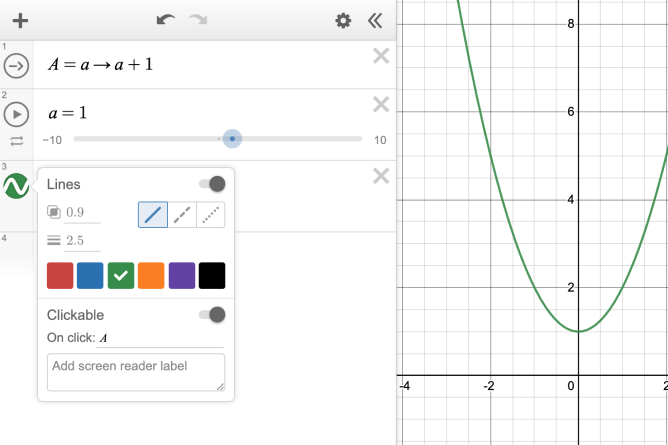Viewport: 668px width, 445px height.
Task: Choose the red color swatch
Action: pyautogui.click(x=60, y=276)
